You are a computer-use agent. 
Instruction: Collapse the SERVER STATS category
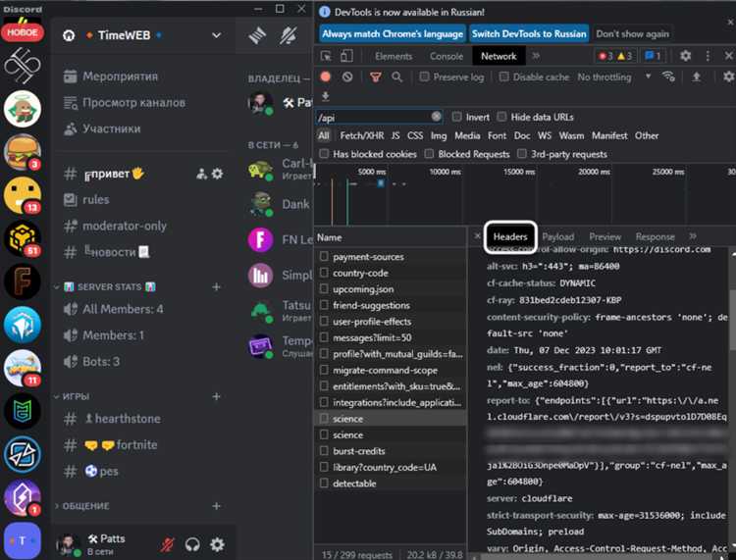pyautogui.click(x=57, y=286)
